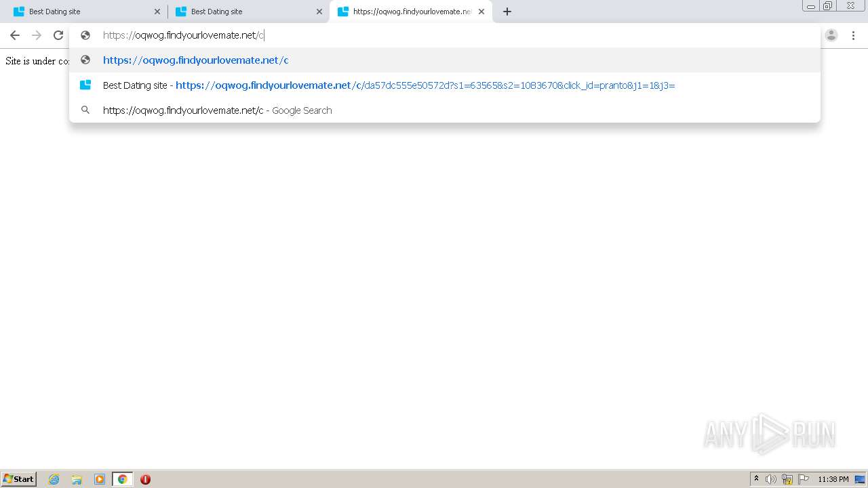The image size is (868, 488).
Task: Select the https://oqwog.findyourlovemate.net tab
Action: pyautogui.click(x=411, y=12)
